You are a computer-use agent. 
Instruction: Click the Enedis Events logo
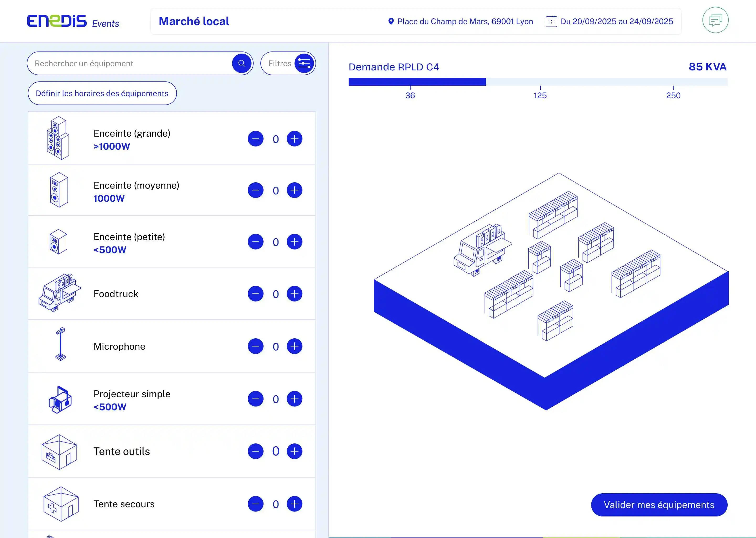[x=73, y=21]
